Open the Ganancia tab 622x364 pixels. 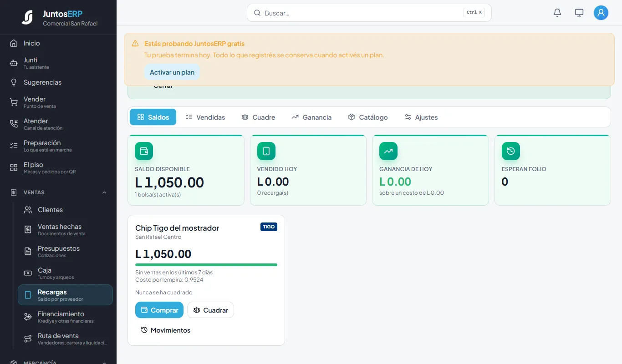[311, 117]
